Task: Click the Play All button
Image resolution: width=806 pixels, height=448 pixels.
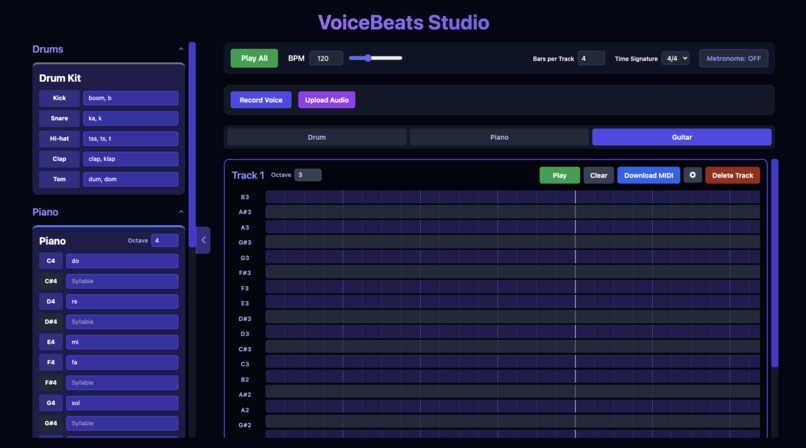Action: tap(254, 59)
